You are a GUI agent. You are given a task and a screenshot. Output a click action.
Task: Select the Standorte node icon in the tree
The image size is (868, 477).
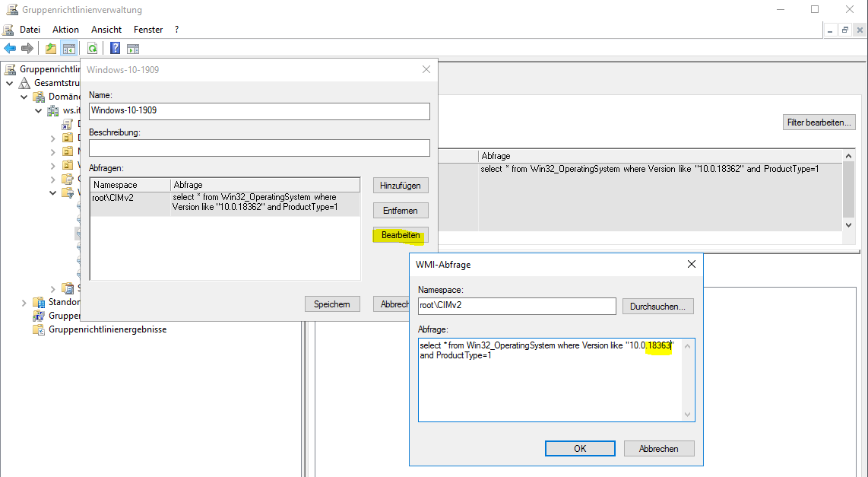coord(39,302)
